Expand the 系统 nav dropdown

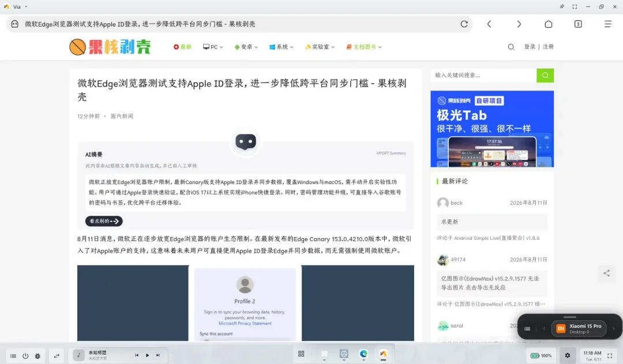pos(282,47)
